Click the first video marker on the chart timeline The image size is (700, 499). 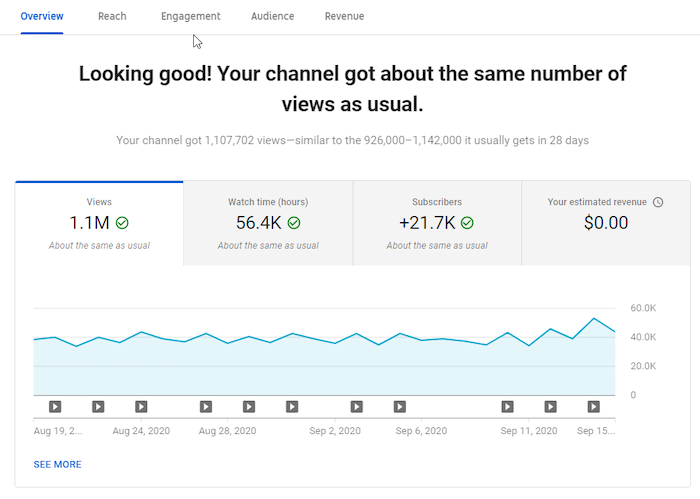coord(55,407)
